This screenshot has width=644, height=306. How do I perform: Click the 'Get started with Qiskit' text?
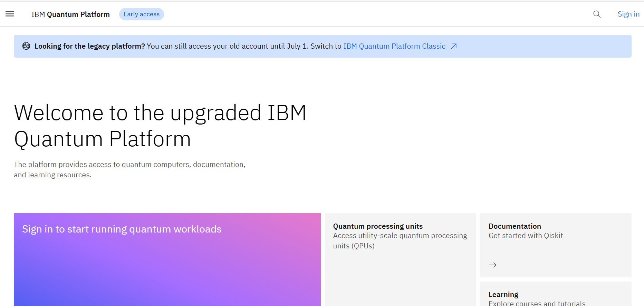pyautogui.click(x=526, y=236)
